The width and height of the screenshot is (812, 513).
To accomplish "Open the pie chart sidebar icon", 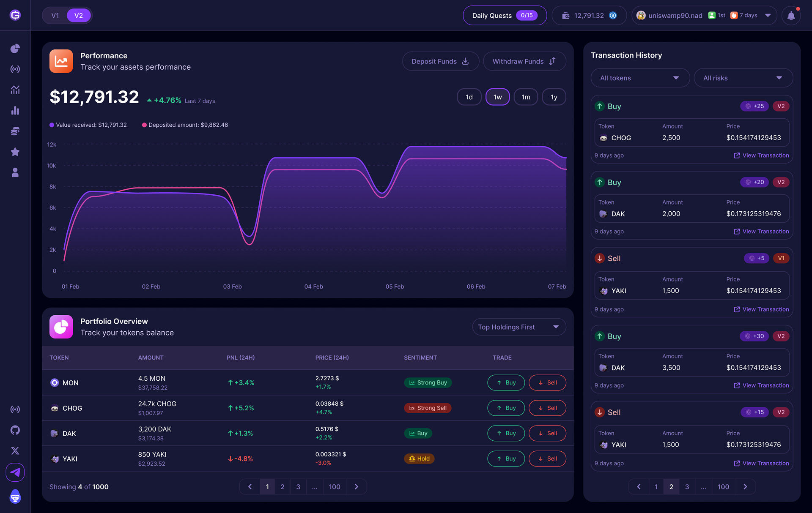I will (15, 49).
